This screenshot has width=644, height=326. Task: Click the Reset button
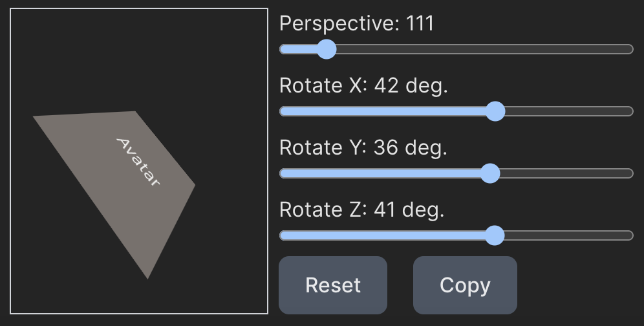click(x=332, y=285)
